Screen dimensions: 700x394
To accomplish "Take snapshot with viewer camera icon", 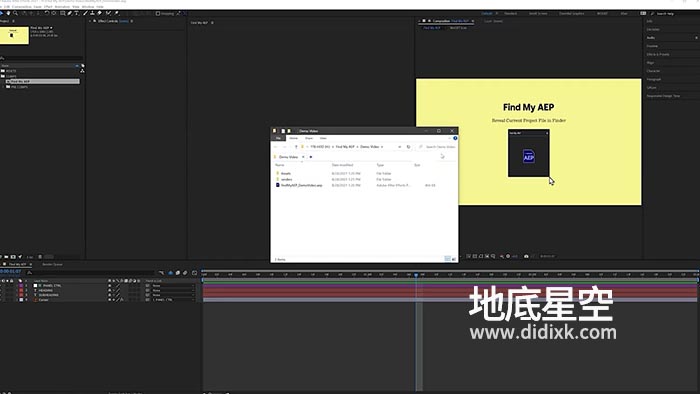I will point(526,256).
